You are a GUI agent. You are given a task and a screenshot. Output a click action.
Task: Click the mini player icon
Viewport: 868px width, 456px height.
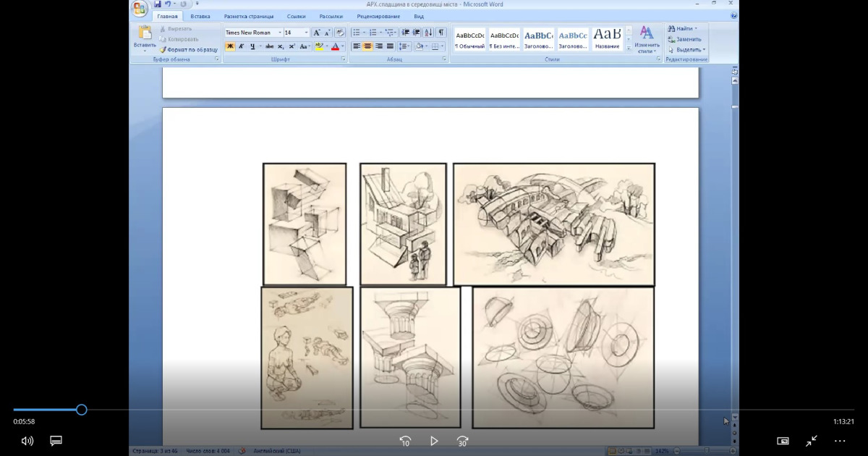click(783, 441)
